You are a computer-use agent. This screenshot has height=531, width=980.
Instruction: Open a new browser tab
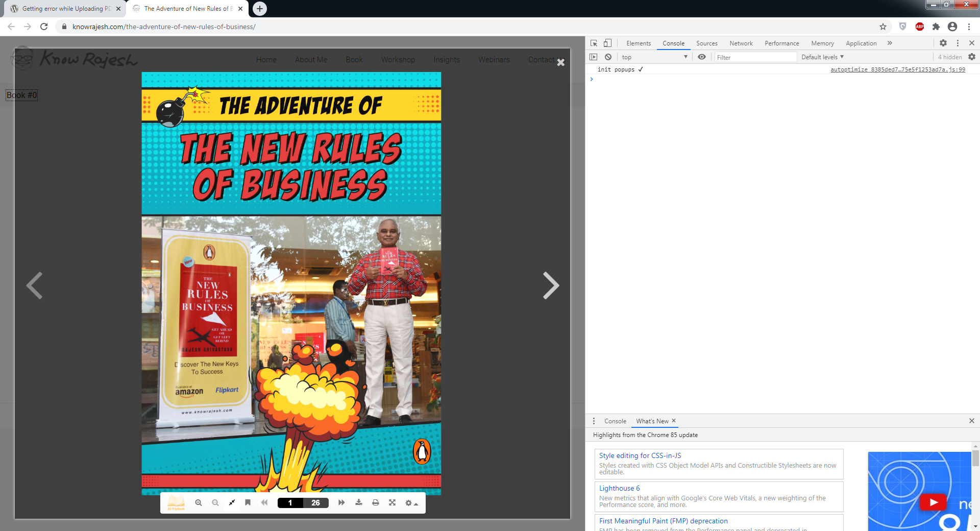point(260,9)
